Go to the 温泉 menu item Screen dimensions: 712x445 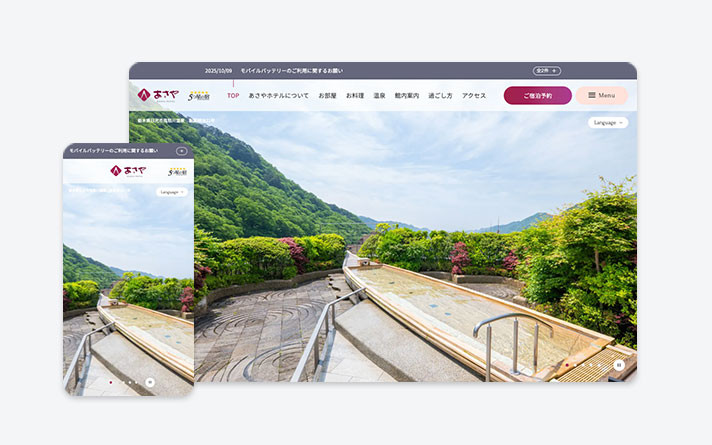click(x=379, y=95)
